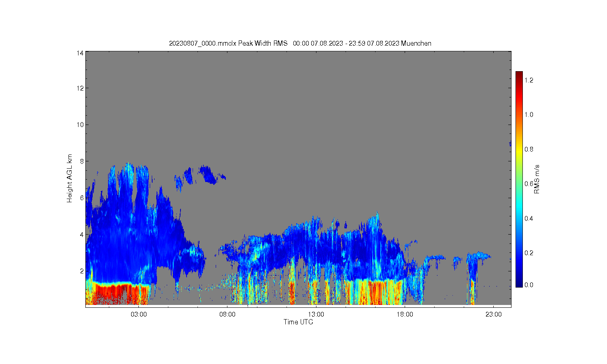Click the 13:00 time tick label
Image resolution: width=607 pixels, height=364 pixels.
pos(316,314)
